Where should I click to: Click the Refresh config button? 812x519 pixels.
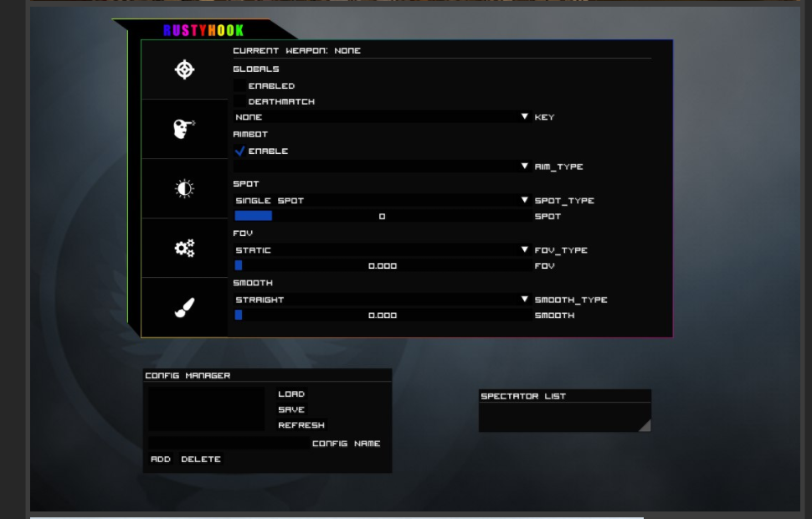(301, 425)
